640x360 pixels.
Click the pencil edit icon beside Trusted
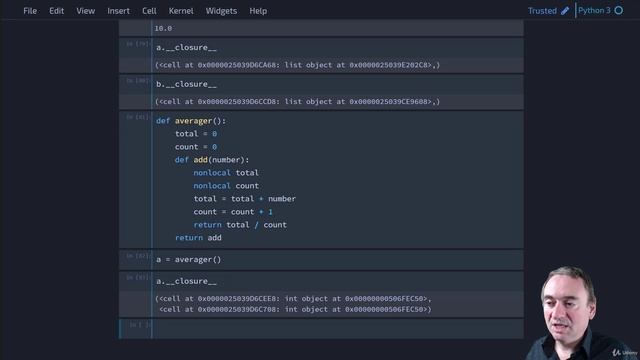point(565,11)
